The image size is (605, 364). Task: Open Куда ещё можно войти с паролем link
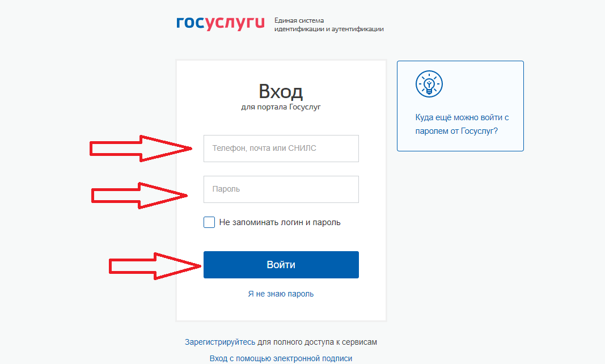pos(462,124)
